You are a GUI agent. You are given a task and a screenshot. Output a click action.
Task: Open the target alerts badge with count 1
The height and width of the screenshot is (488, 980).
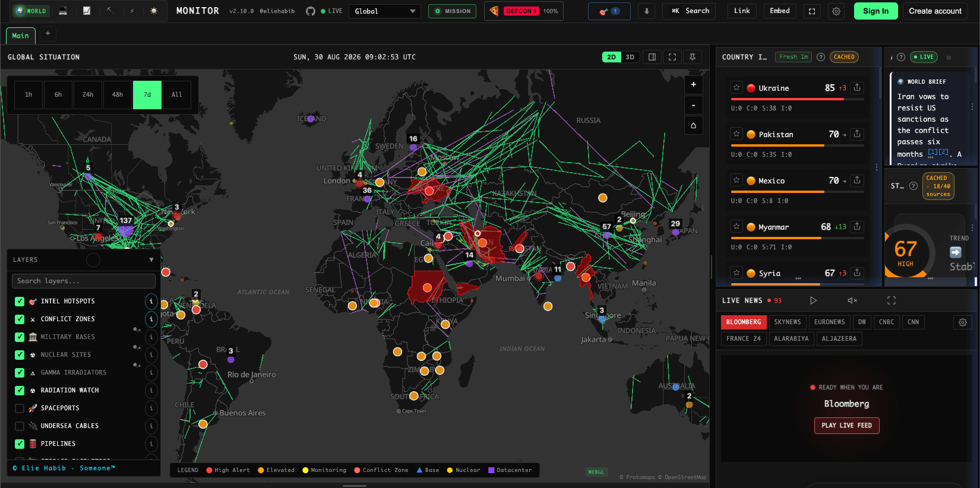pyautogui.click(x=609, y=11)
